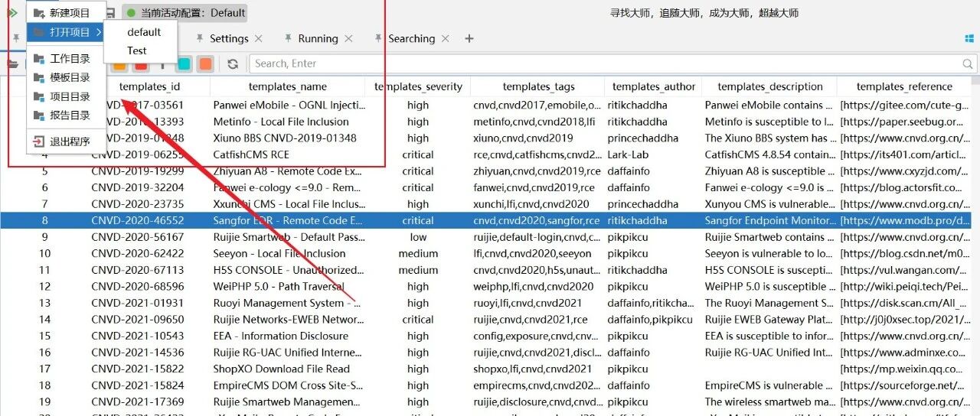The image size is (980, 416).
Task: Click the green run arrows icon
Action: [x=12, y=13]
